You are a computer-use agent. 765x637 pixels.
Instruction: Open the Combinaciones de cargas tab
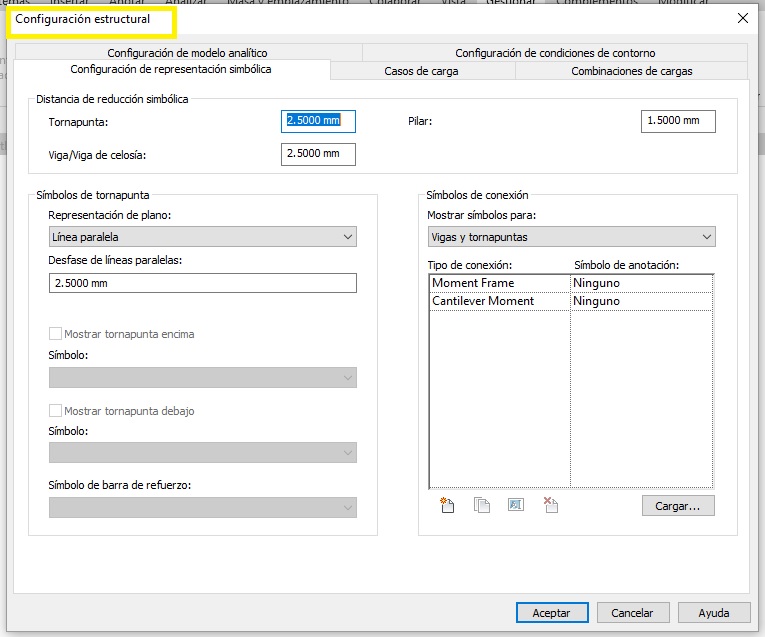coord(631,71)
